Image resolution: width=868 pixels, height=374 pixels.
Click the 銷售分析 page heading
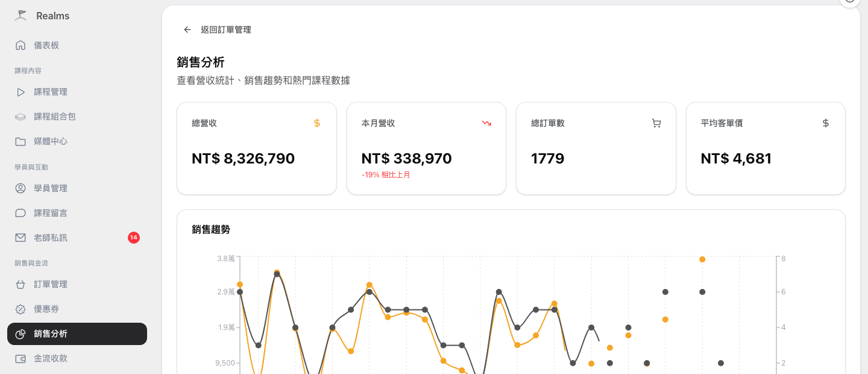point(201,62)
